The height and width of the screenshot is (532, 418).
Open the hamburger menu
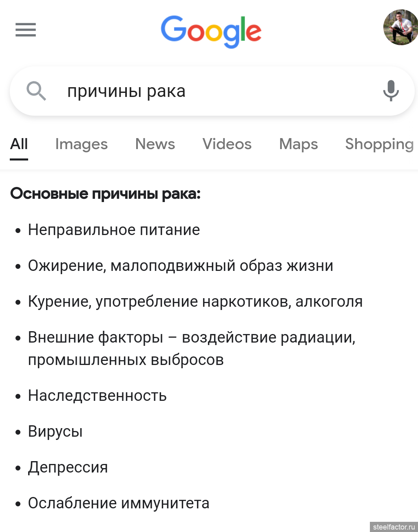[x=26, y=30]
